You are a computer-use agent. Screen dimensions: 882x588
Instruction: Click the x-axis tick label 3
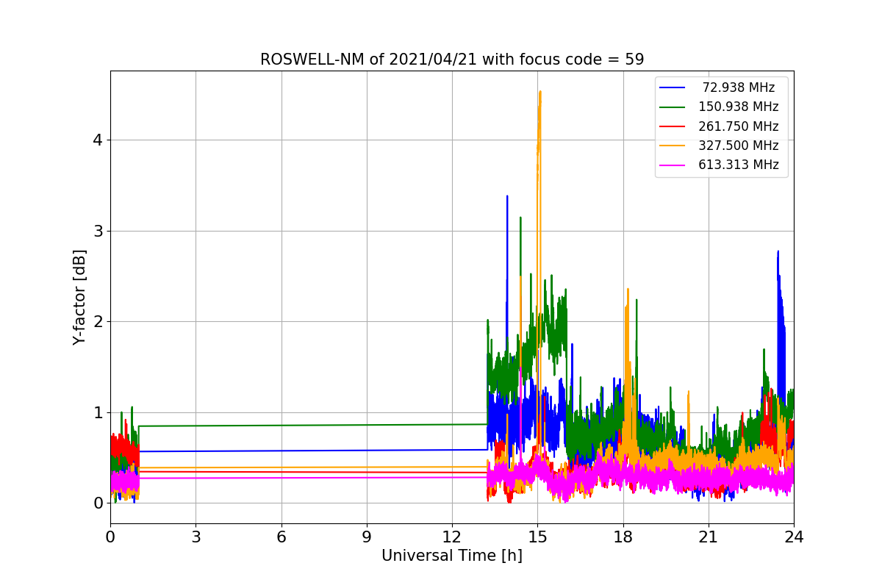(196, 537)
